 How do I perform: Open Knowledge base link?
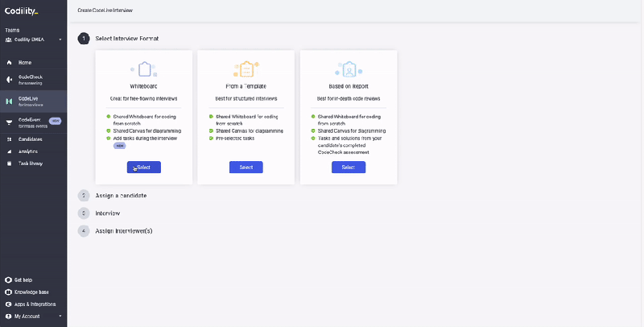pos(31,292)
